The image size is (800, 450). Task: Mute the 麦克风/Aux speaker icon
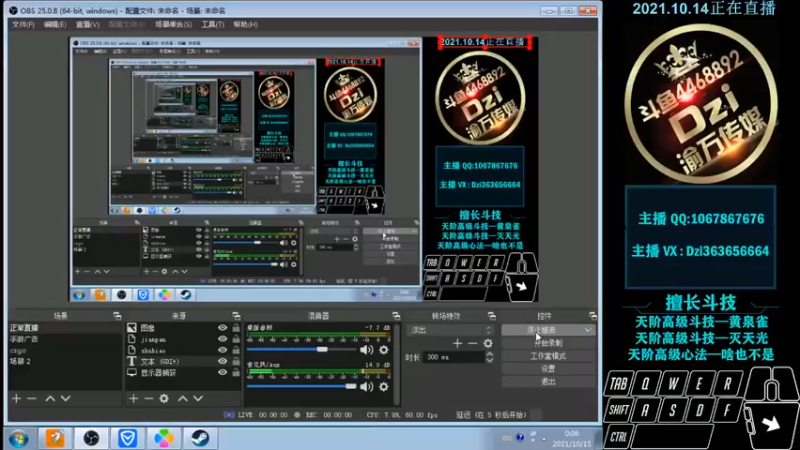[366, 387]
